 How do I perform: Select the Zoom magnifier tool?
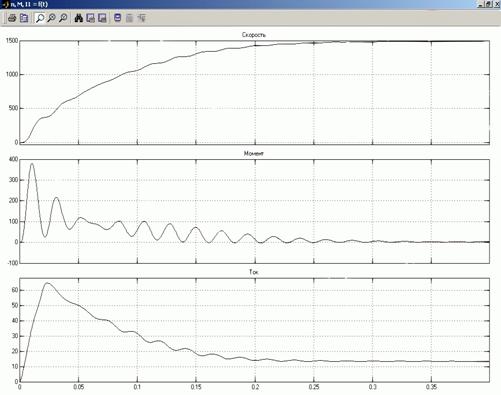coord(40,18)
